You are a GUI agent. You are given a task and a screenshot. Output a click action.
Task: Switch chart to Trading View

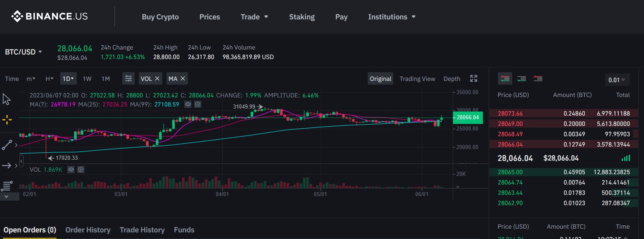point(417,78)
